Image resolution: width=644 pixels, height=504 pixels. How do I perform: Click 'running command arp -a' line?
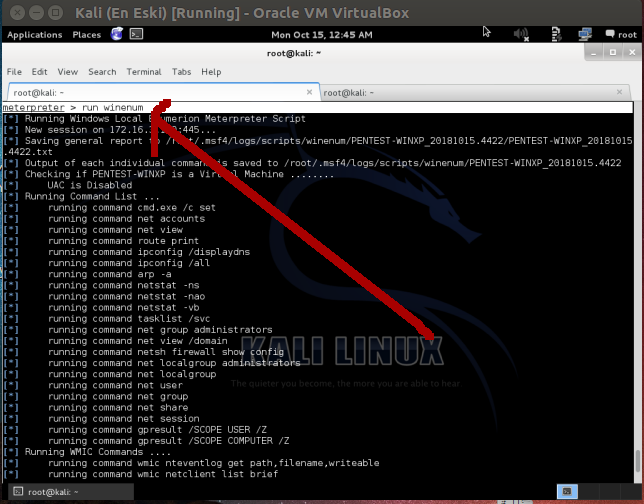pyautogui.click(x=109, y=274)
